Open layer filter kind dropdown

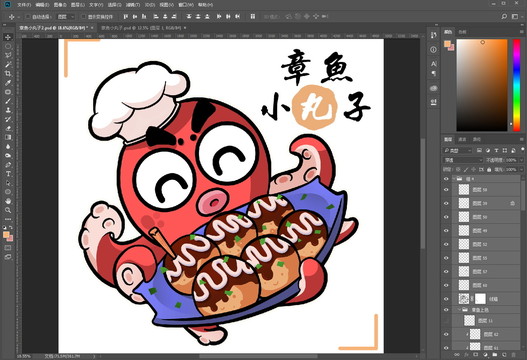pos(458,150)
